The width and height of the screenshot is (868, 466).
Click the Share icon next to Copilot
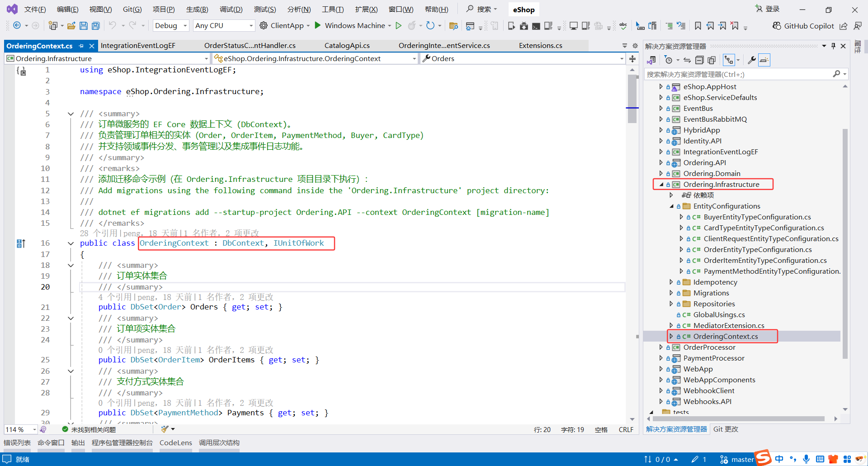click(x=844, y=26)
